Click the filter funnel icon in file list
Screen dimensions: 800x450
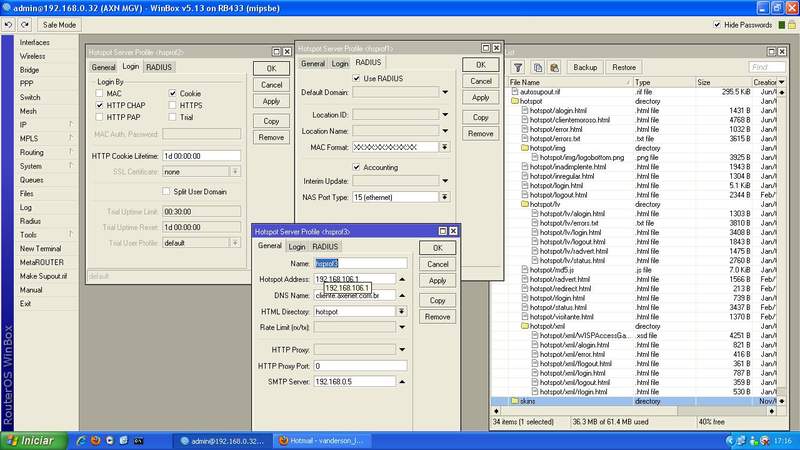[x=517, y=67]
